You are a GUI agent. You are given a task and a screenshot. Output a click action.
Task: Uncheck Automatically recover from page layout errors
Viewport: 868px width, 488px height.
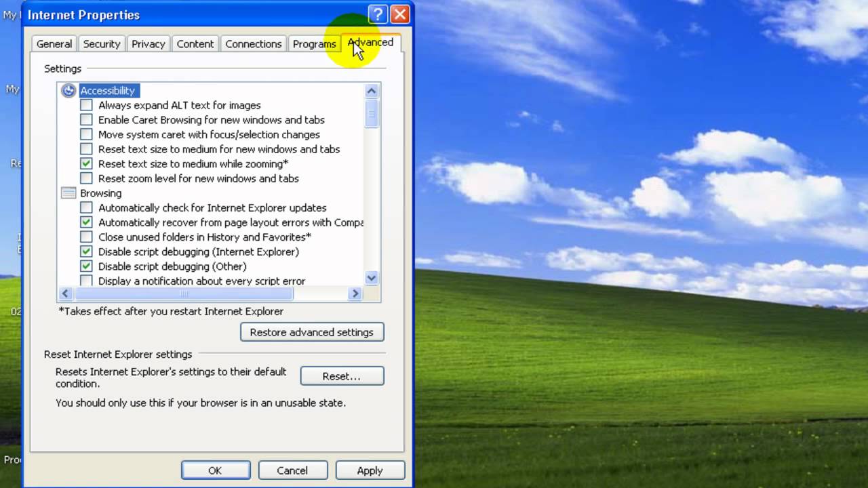[x=86, y=222]
